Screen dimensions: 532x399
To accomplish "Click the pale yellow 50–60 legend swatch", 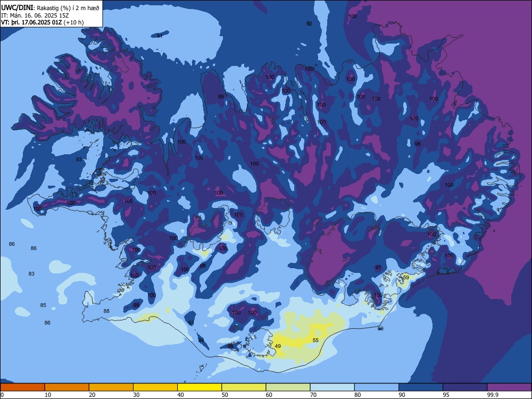I will (244, 387).
